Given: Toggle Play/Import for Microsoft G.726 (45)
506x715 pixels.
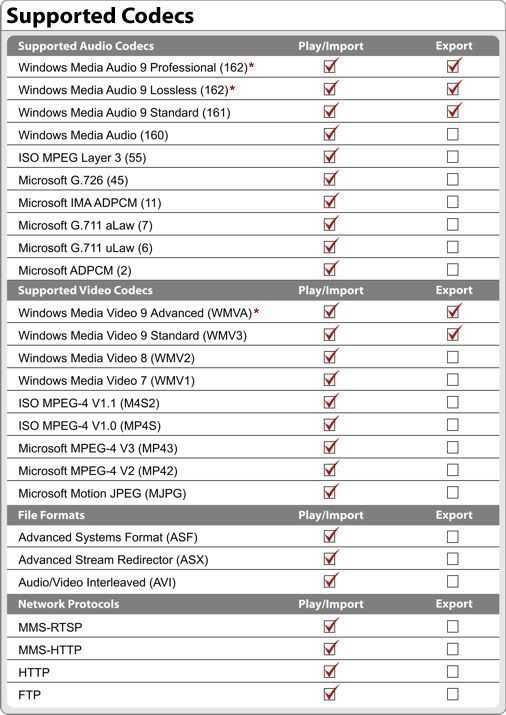Looking at the screenshot, I should (x=330, y=179).
